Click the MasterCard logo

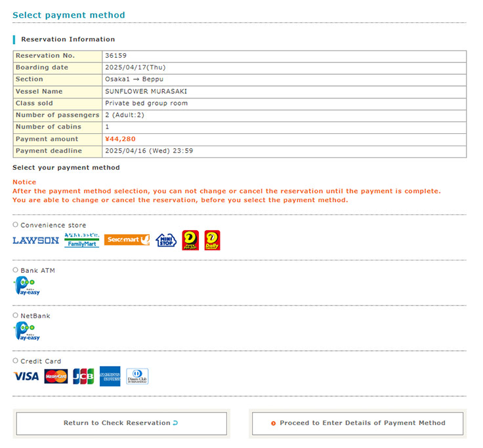click(56, 377)
